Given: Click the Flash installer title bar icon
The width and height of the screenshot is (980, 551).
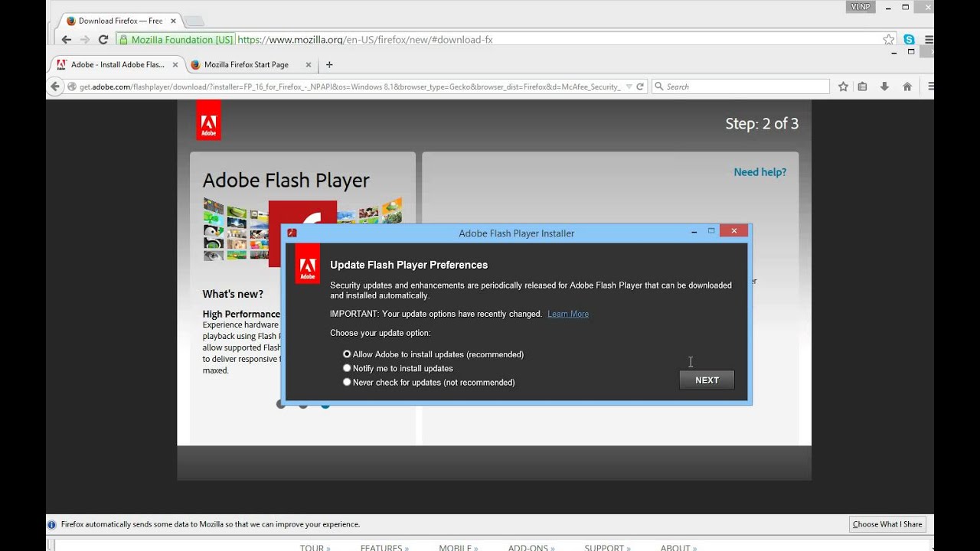Looking at the screenshot, I should coord(292,233).
